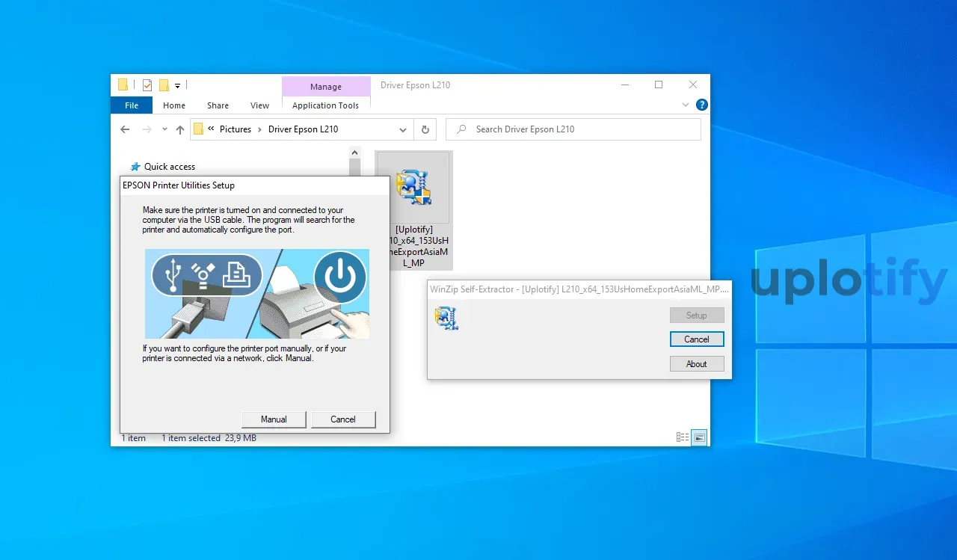
Task: Open the View ribbon tab
Action: (259, 105)
